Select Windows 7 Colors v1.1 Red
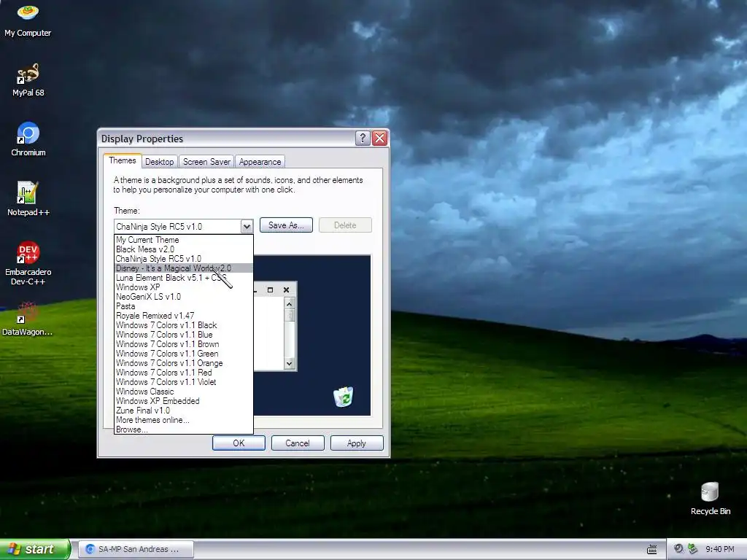The height and width of the screenshot is (560, 747). [184, 373]
